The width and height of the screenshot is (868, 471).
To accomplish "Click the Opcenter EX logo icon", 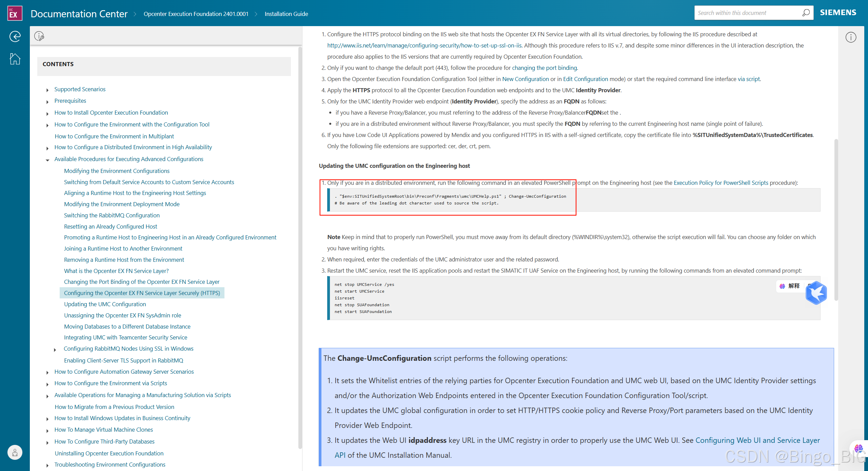I will tap(15, 13).
